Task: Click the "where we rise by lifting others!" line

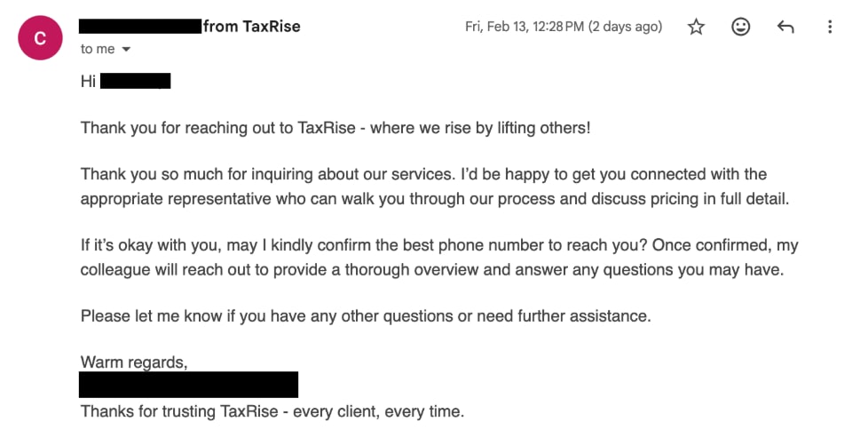Action: point(479,128)
